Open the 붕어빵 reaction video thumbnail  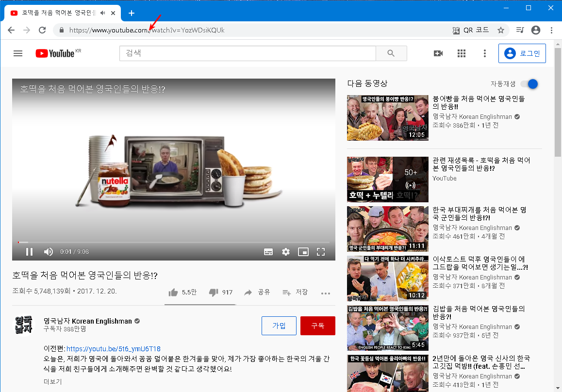coord(387,118)
